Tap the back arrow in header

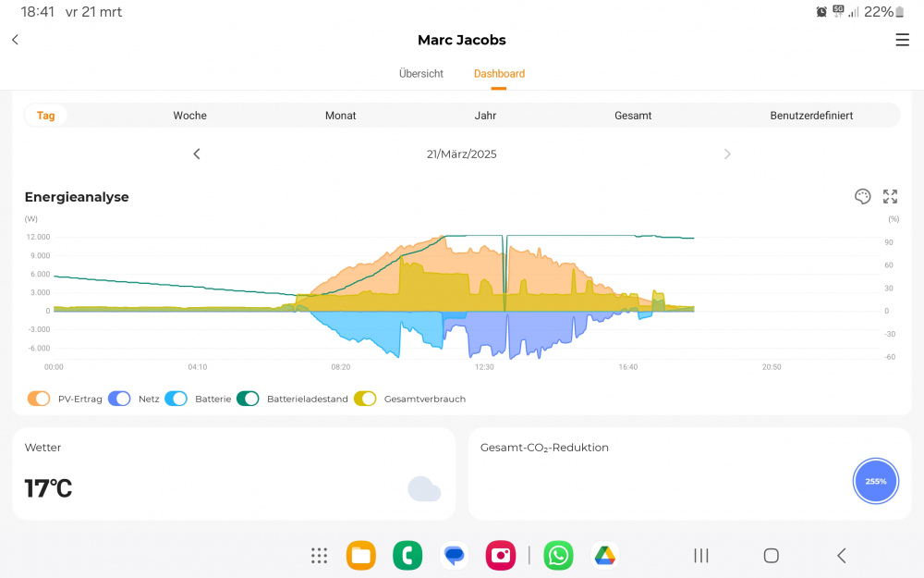click(x=15, y=40)
